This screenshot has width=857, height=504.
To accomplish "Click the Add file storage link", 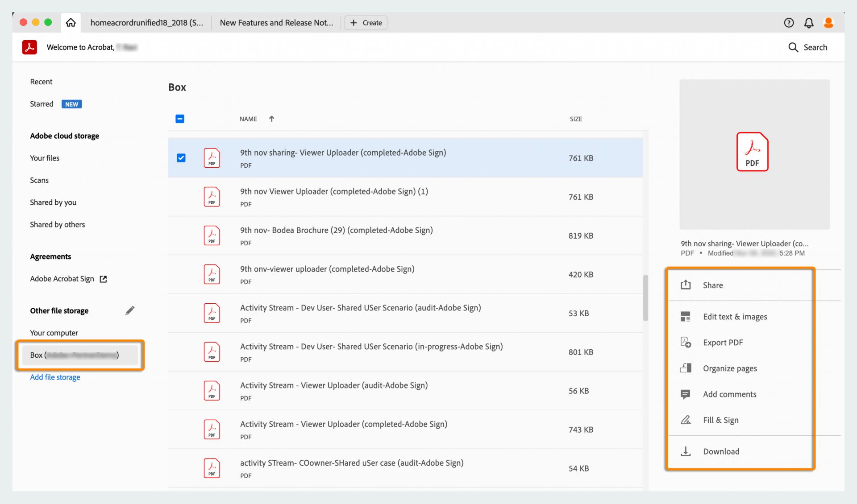I will 55,377.
